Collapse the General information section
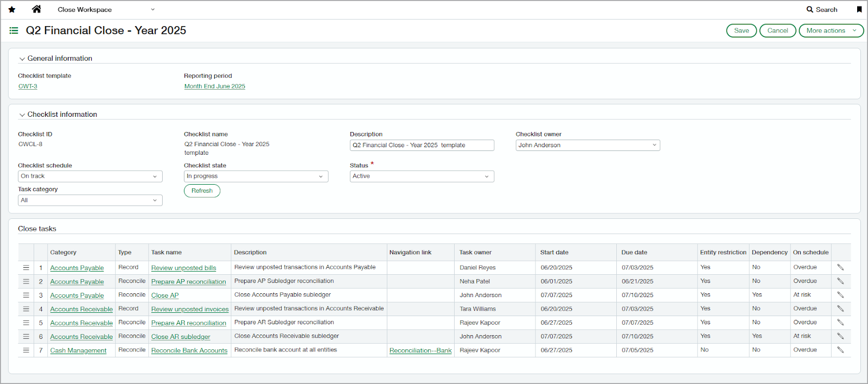Viewport: 868px width, 384px height. point(22,59)
